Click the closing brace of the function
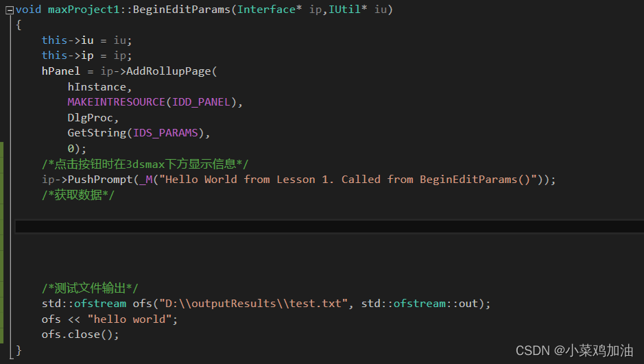This screenshot has height=364, width=644. click(x=19, y=350)
